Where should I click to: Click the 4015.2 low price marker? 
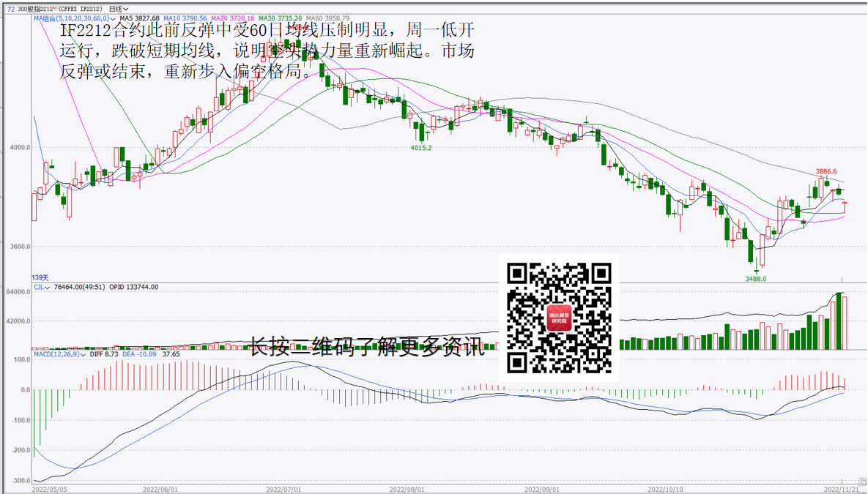coord(420,148)
